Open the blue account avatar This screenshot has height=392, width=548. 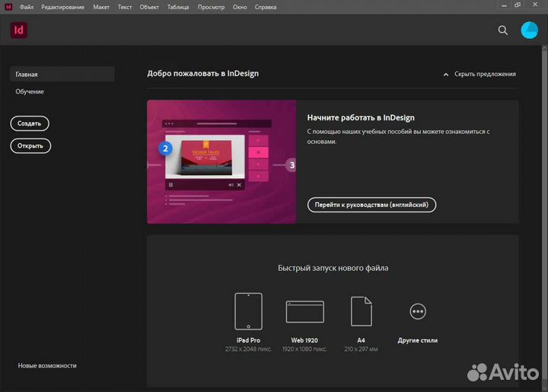pos(530,30)
